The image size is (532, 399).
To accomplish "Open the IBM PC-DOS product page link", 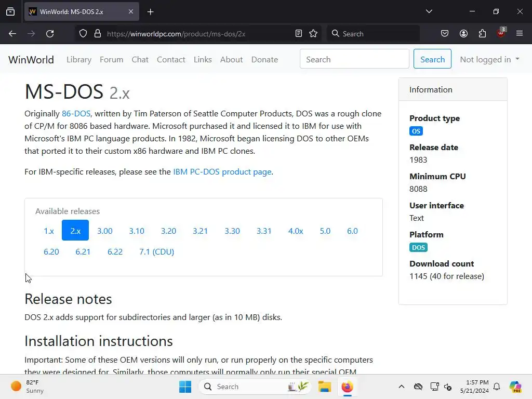I will pyautogui.click(x=222, y=171).
